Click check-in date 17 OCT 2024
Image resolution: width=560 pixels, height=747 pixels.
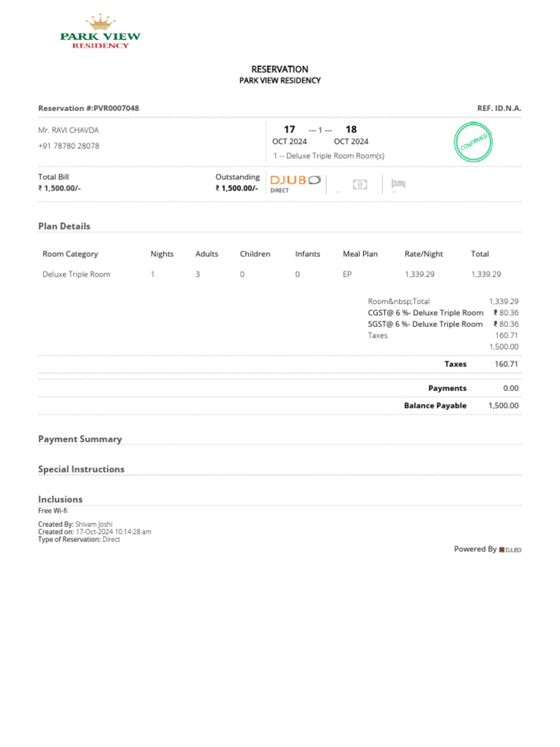point(289,135)
